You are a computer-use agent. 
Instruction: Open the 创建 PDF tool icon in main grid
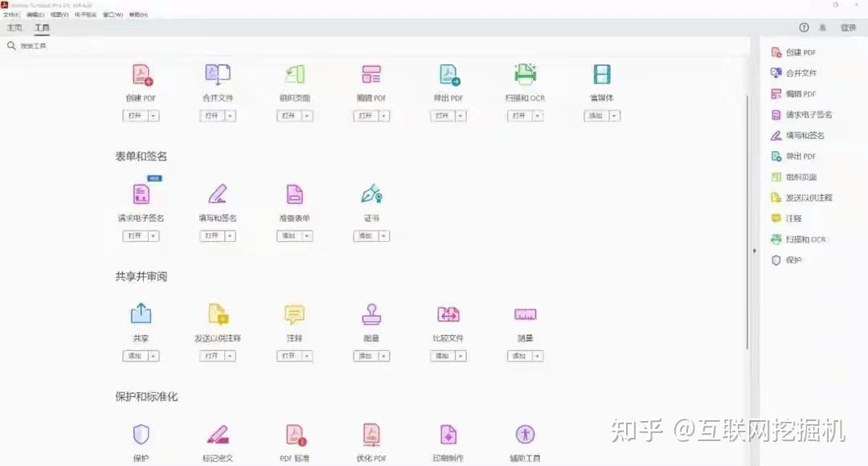tap(141, 75)
